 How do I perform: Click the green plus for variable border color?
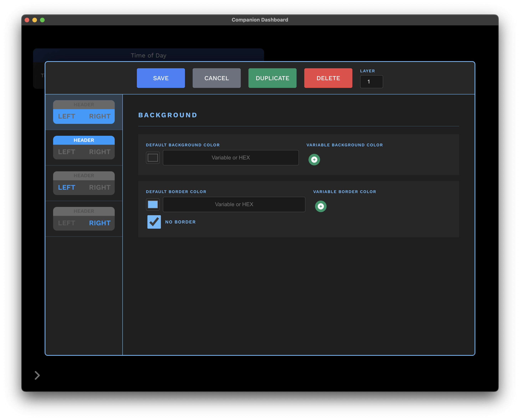click(x=320, y=206)
